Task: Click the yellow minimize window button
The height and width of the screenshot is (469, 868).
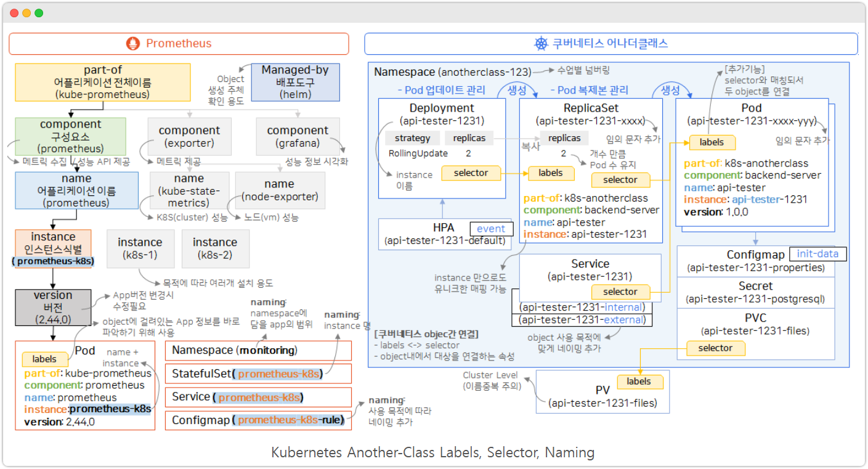Action: click(x=26, y=13)
